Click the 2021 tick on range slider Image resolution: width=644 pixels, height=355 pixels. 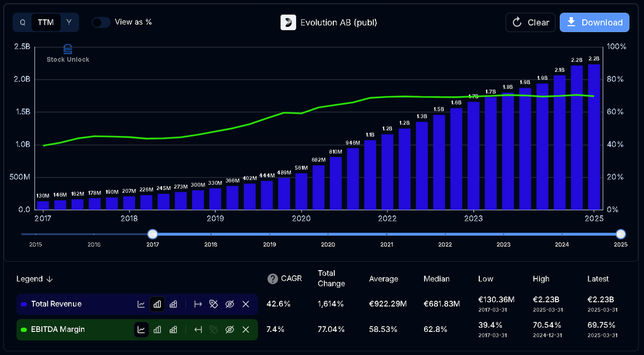click(386, 244)
